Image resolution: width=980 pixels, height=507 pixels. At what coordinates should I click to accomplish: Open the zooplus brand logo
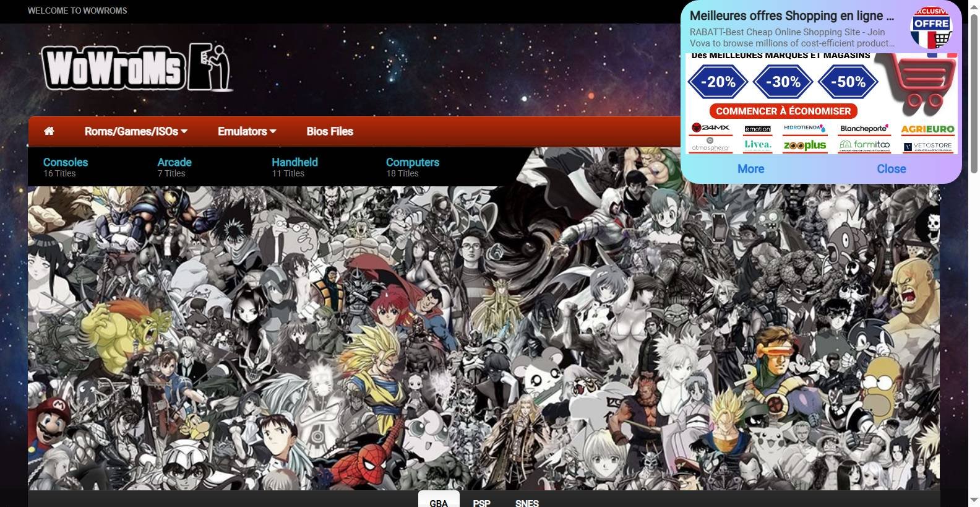(804, 145)
